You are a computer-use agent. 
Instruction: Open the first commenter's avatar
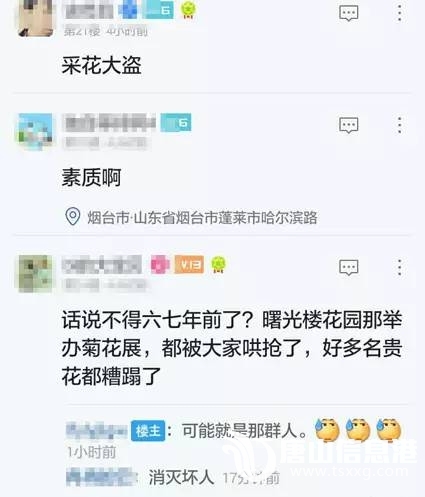coord(35,17)
